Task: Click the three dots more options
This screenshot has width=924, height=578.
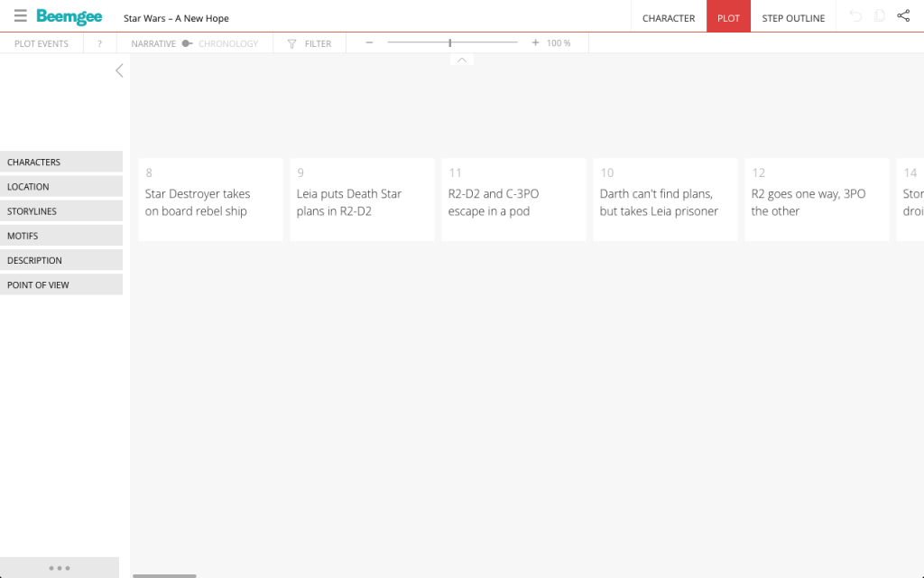Action: (60, 568)
